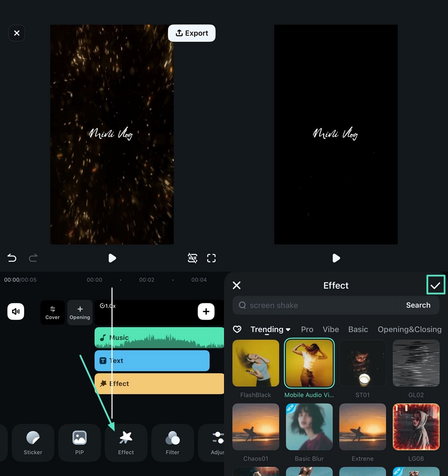Select the Chaos01 effect thumbnail
Viewport: 448px width, 476px height.
tap(256, 427)
